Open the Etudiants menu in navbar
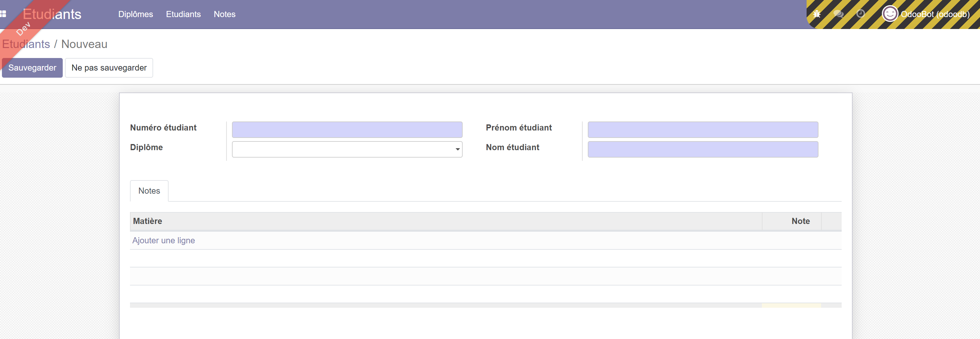The width and height of the screenshot is (980, 339). 183,14
